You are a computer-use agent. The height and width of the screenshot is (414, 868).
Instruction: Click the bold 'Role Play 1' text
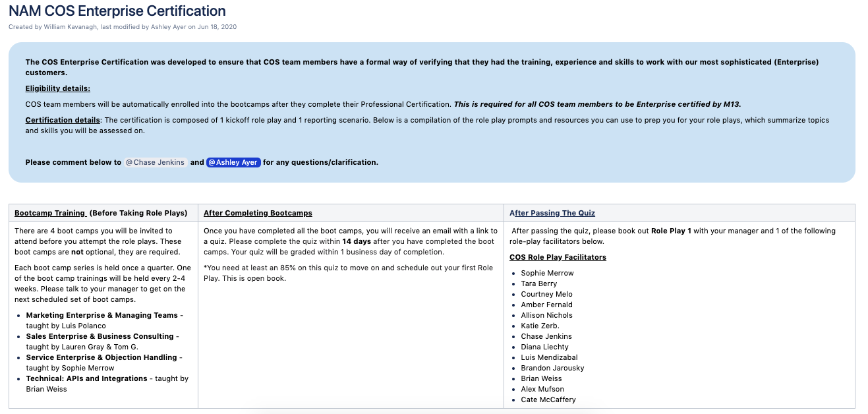[671, 231]
